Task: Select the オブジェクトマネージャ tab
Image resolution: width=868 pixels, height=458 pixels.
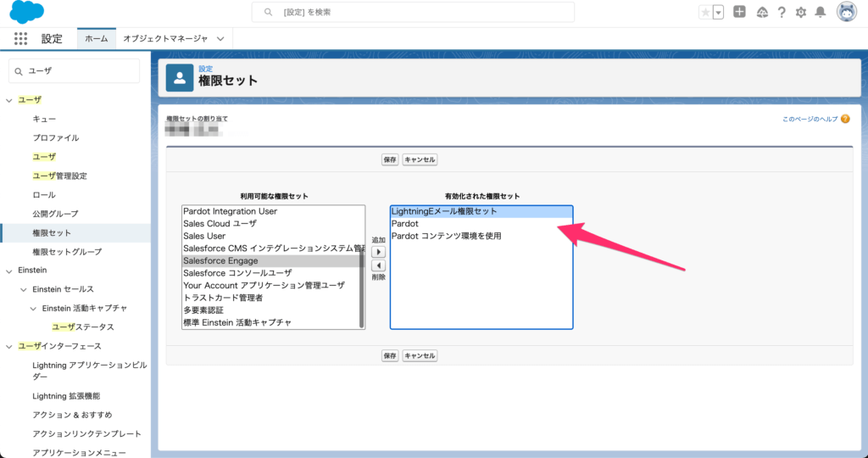Action: [x=165, y=38]
